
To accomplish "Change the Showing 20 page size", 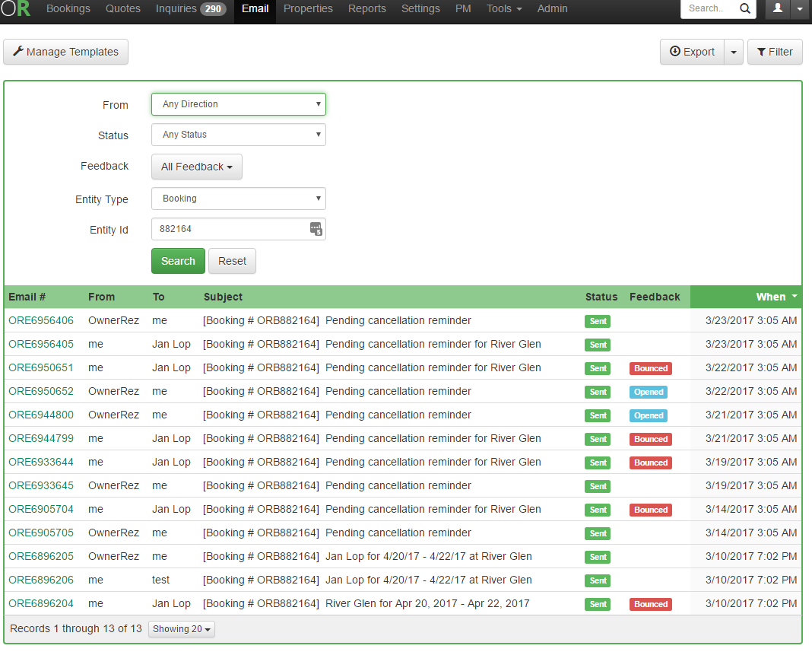I will pyautogui.click(x=182, y=629).
